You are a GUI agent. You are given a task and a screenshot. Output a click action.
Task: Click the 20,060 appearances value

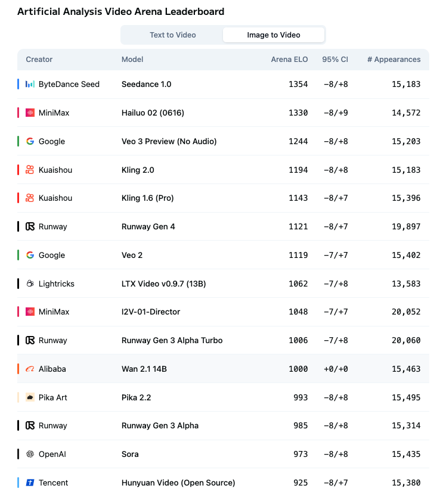(406, 340)
